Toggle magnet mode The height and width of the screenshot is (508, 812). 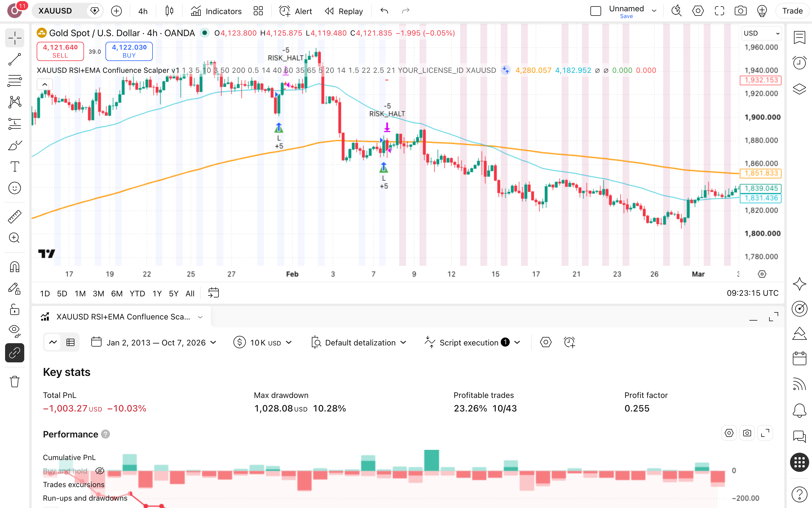click(14, 267)
